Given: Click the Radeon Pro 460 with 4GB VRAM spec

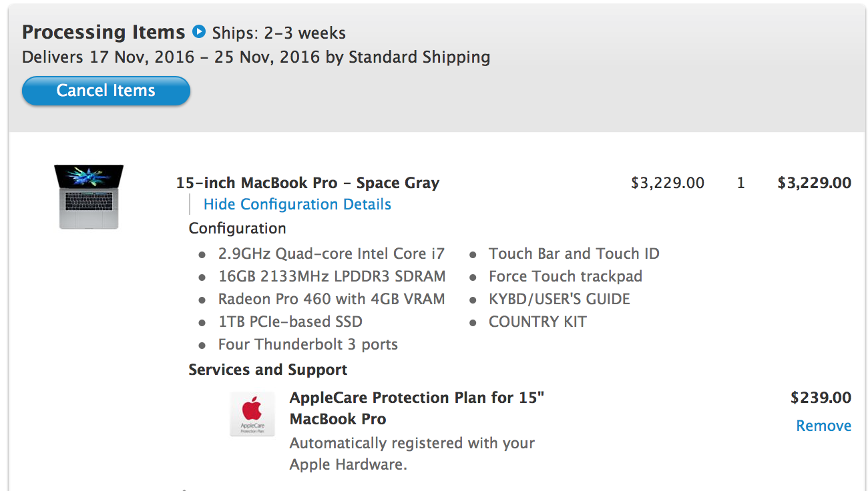Looking at the screenshot, I should (x=331, y=299).
